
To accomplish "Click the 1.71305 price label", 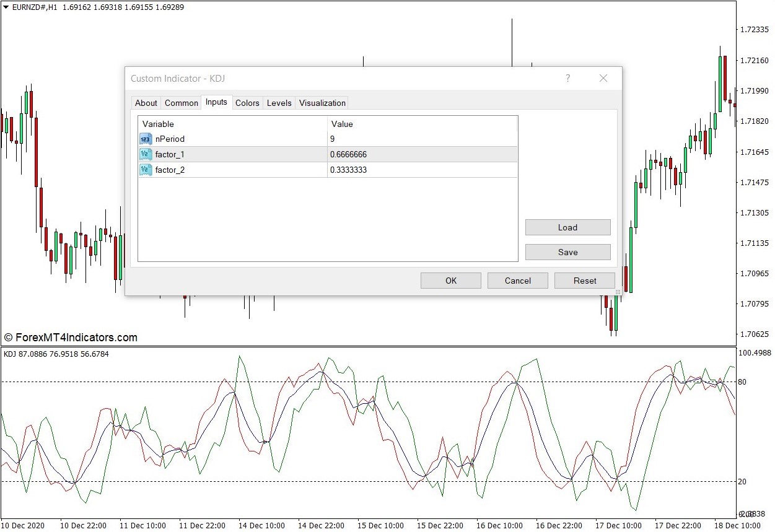I will [x=754, y=212].
